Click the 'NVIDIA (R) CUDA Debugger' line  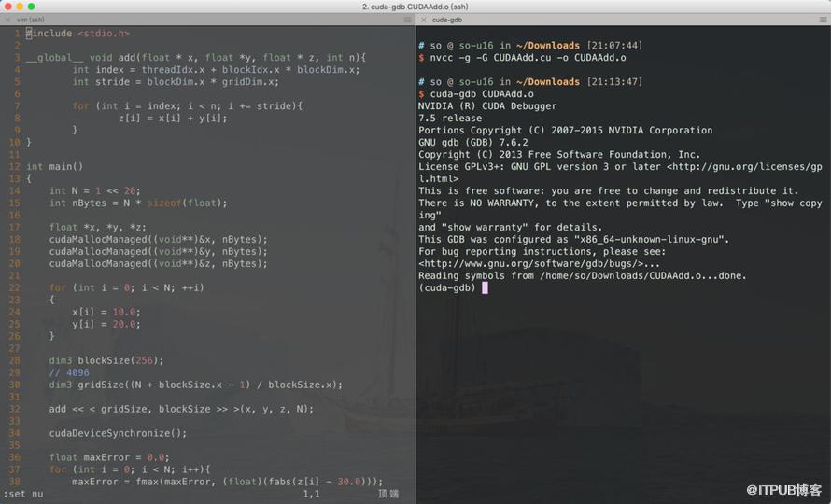tap(487, 106)
